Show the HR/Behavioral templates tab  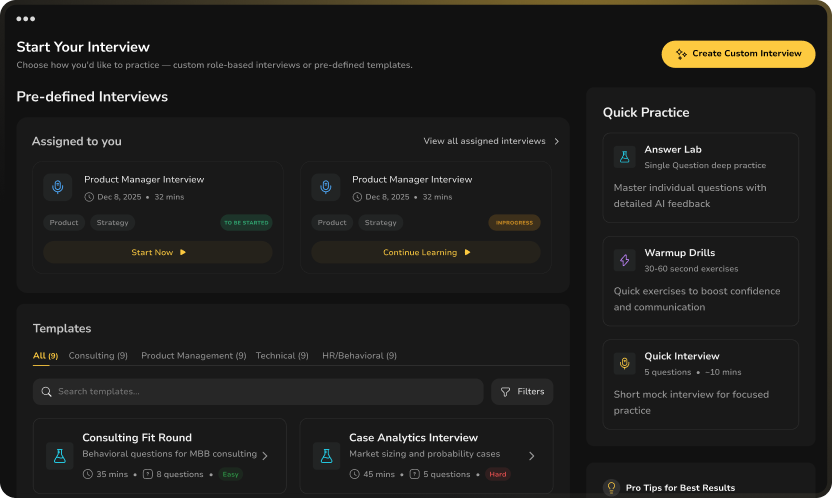coord(359,355)
